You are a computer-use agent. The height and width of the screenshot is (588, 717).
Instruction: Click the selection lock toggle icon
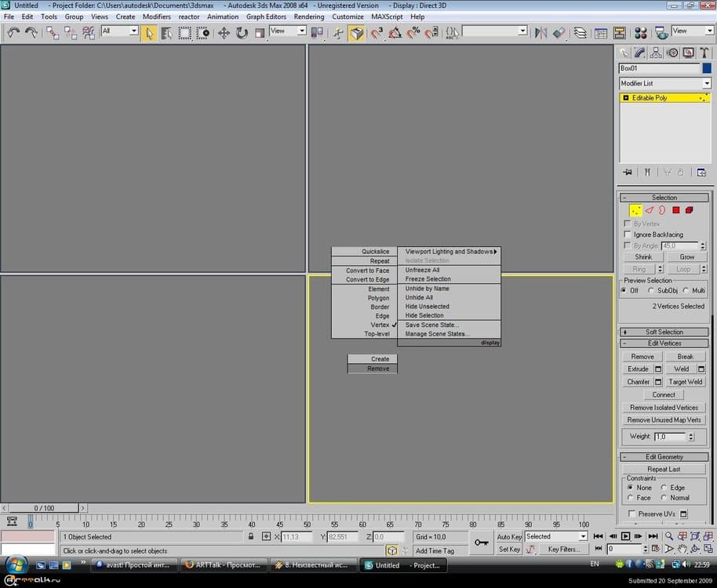pos(251,537)
